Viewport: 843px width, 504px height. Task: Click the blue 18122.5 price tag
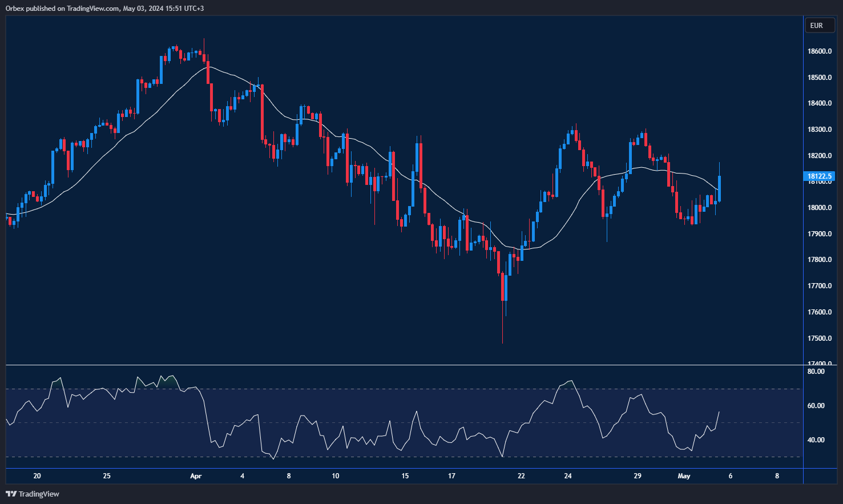tap(818, 176)
